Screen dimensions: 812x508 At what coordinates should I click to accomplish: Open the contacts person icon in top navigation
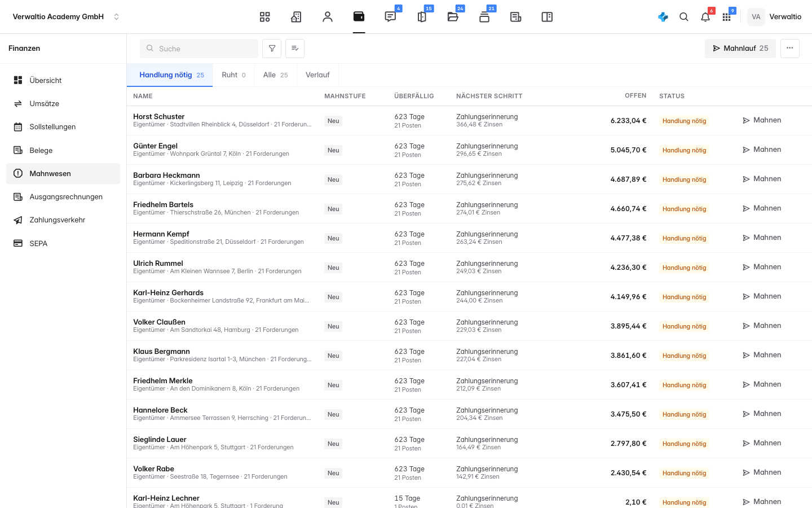[328, 17]
